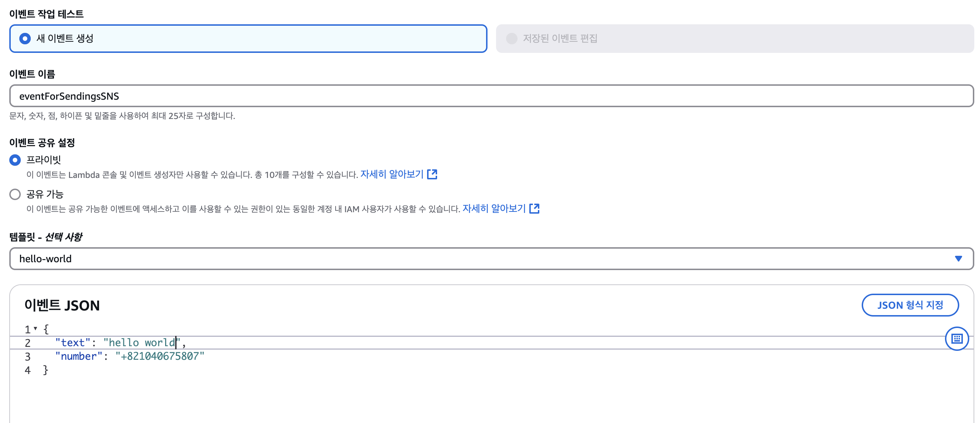The width and height of the screenshot is (980, 423).
Task: Click external link icon after shareable description
Action: point(535,208)
